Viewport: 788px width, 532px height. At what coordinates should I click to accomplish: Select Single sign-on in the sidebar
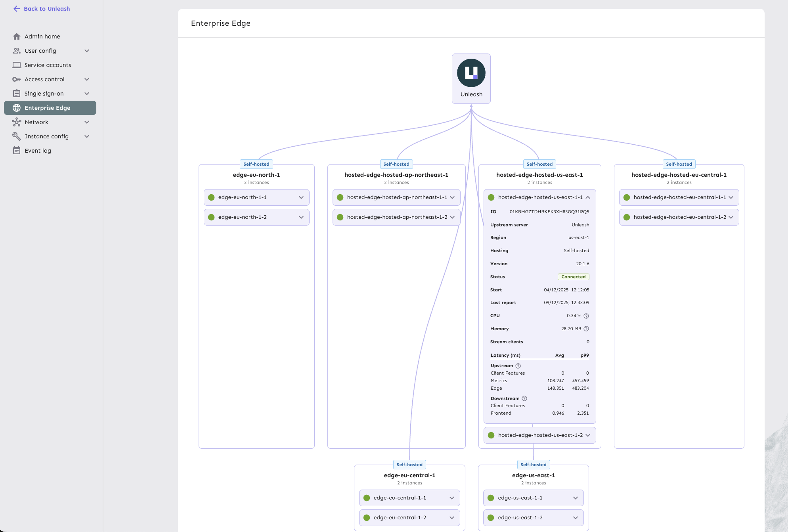[44, 93]
